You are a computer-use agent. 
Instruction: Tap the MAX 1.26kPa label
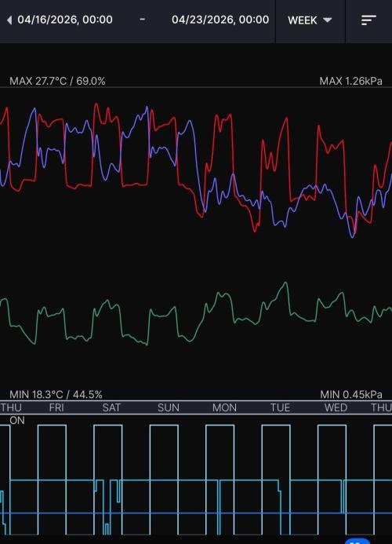tap(350, 81)
